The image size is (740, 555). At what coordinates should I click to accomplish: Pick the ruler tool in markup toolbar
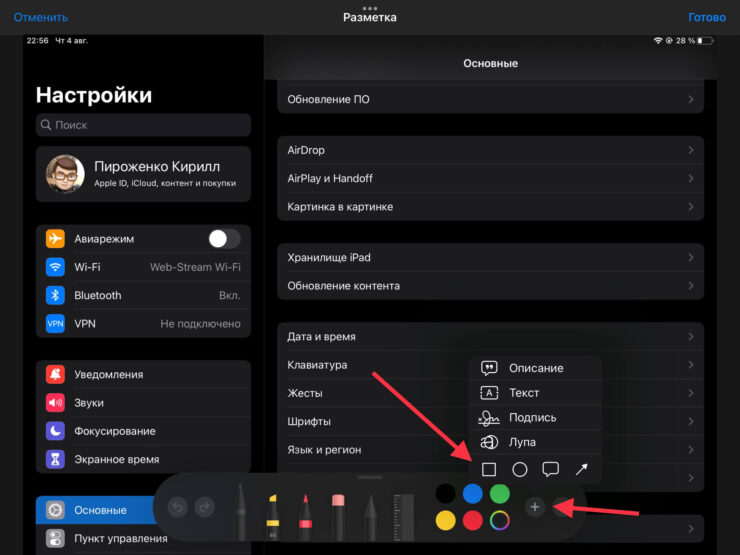[403, 512]
